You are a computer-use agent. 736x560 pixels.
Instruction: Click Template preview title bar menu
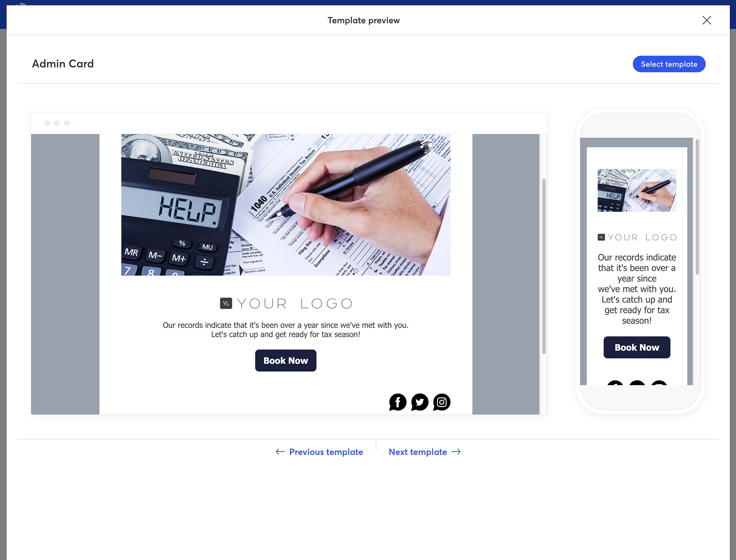(x=364, y=20)
